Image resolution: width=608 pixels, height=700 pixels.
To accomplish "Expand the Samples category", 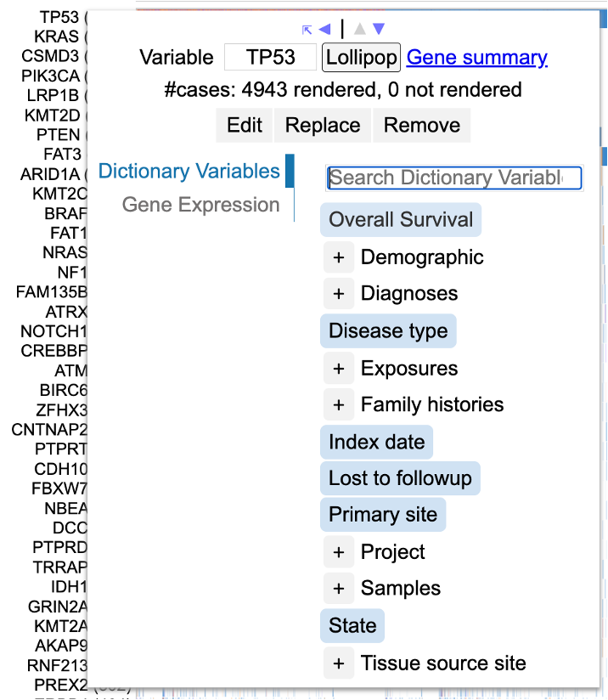I will coord(339,589).
